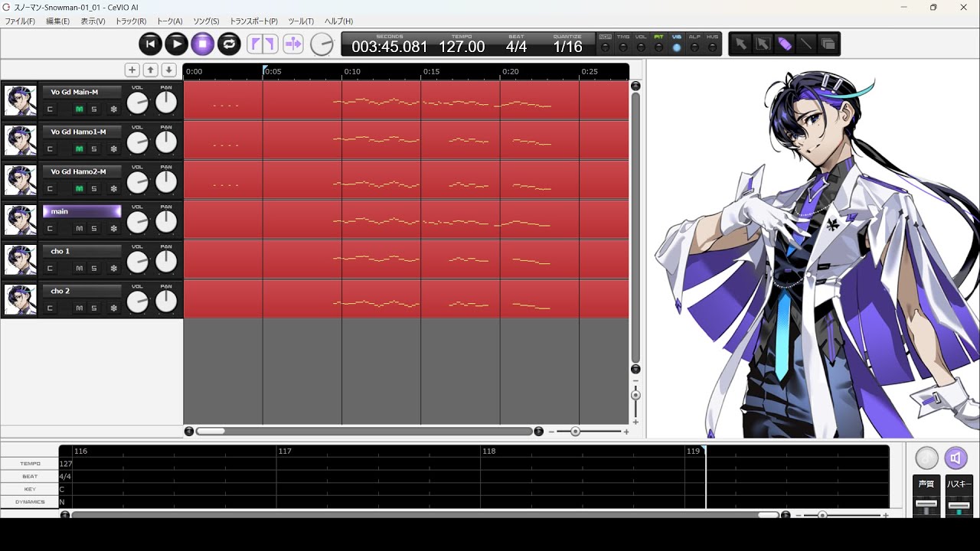This screenshot has width=980, height=551.
Task: Click snowflake icon on cho 2 track
Action: point(113,308)
